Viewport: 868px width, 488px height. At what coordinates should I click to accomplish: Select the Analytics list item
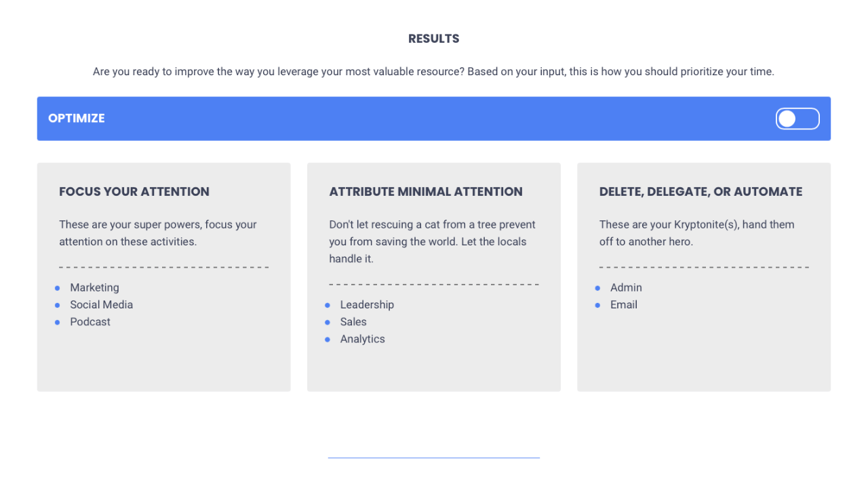(362, 339)
